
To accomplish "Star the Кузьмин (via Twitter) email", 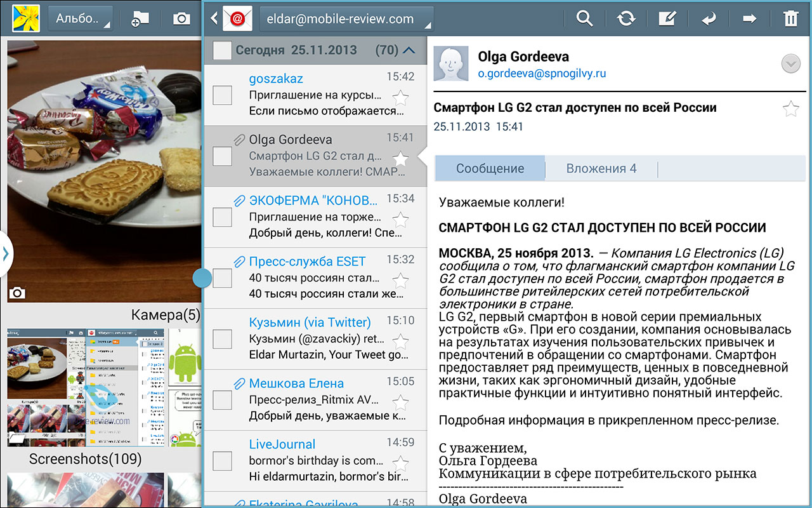I will click(400, 341).
